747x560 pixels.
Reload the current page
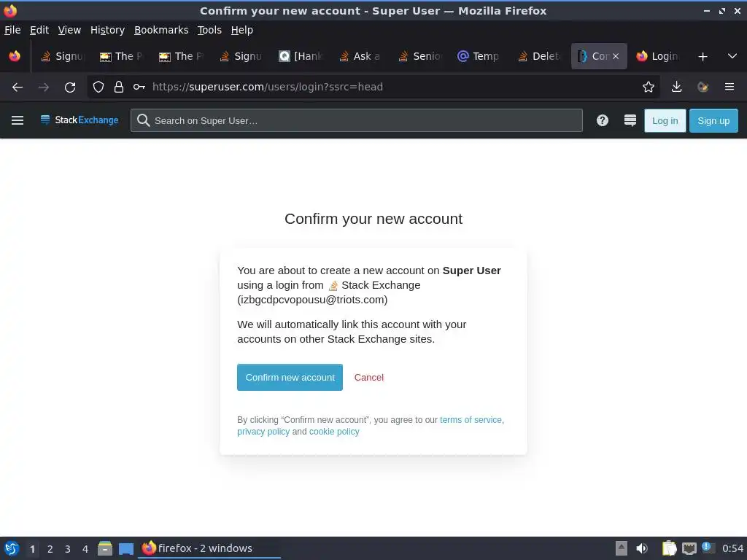(x=70, y=87)
